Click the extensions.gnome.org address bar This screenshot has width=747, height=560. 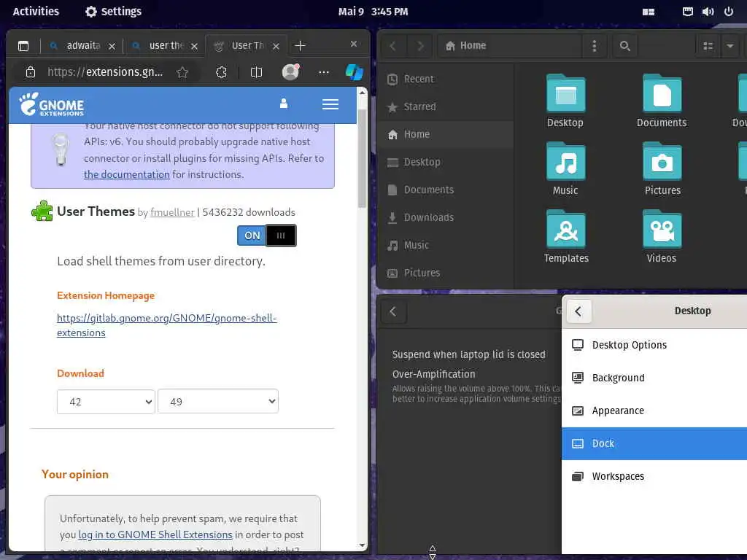pos(105,72)
